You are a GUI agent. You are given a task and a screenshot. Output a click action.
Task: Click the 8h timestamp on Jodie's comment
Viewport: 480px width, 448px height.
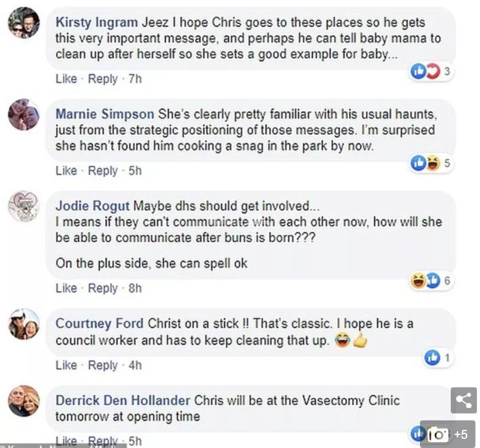pos(135,288)
